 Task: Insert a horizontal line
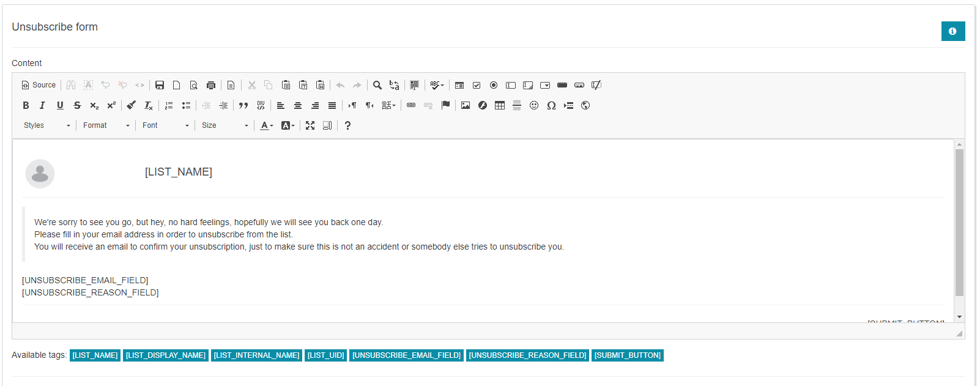coord(517,105)
